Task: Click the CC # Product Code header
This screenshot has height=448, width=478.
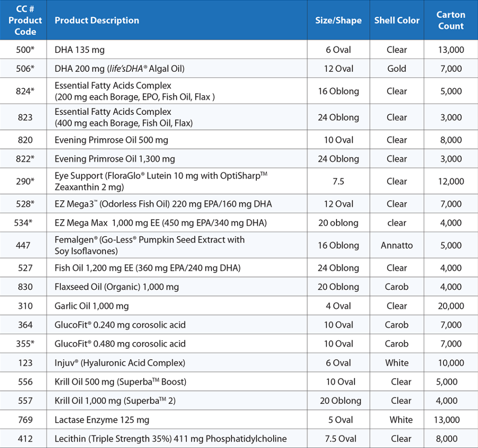Action: 25,21
